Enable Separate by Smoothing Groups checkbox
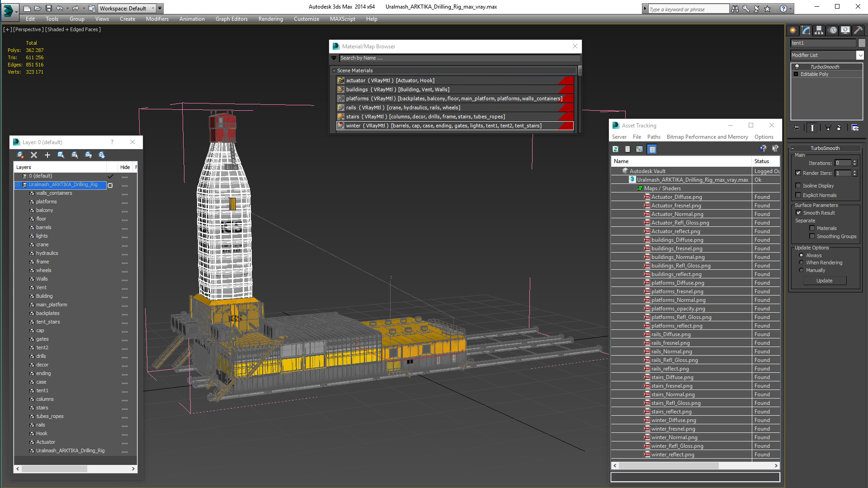The height and width of the screenshot is (488, 868). coord(812,236)
